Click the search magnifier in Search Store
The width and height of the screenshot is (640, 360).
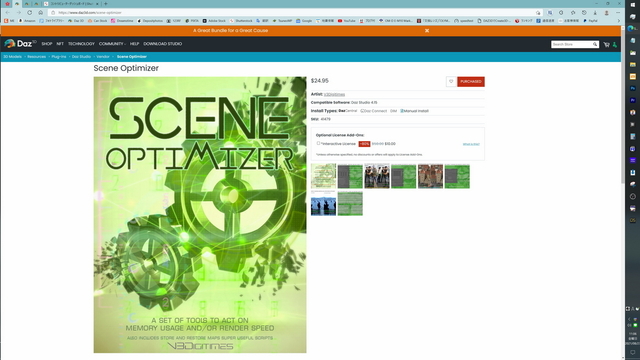tap(595, 44)
